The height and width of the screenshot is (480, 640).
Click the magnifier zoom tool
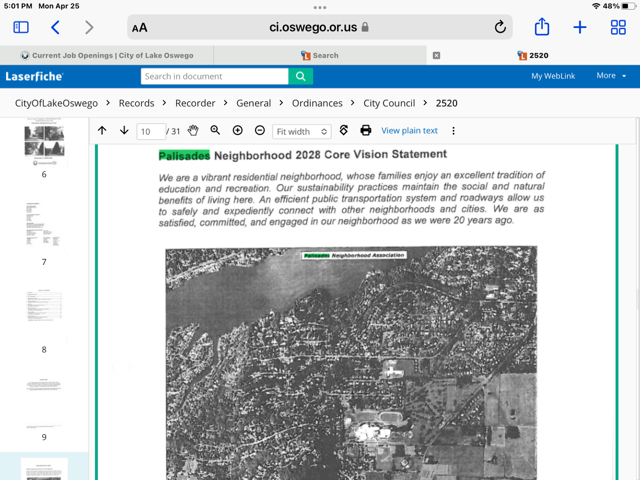tap(215, 131)
